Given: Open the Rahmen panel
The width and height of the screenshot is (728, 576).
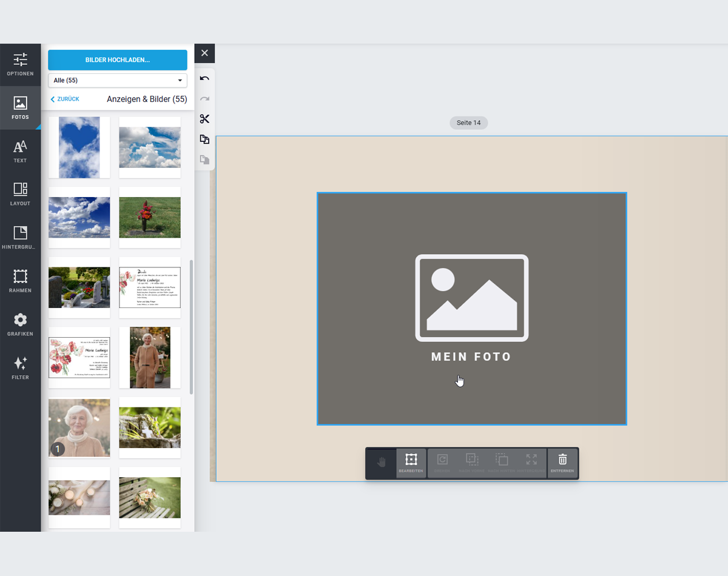Looking at the screenshot, I should coord(20,281).
